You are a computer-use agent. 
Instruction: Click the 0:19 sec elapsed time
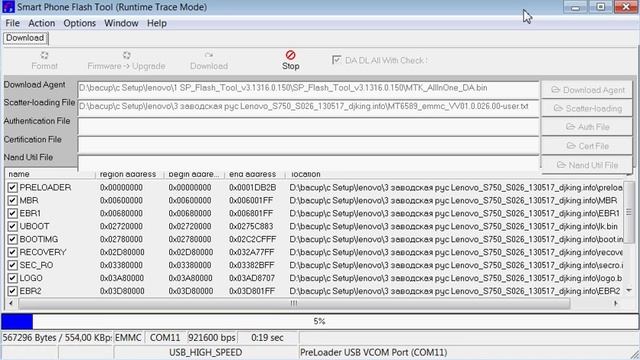(267, 338)
